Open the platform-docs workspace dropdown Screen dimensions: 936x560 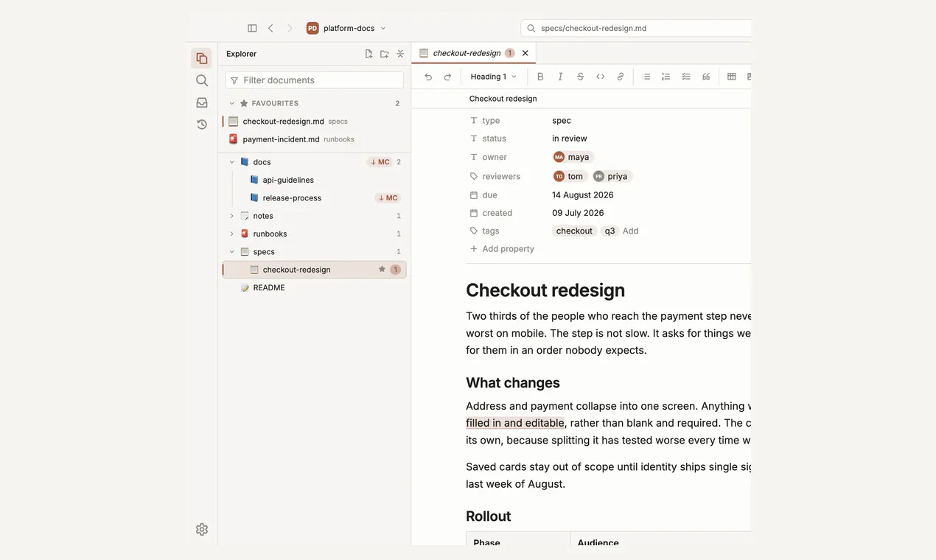(346, 28)
